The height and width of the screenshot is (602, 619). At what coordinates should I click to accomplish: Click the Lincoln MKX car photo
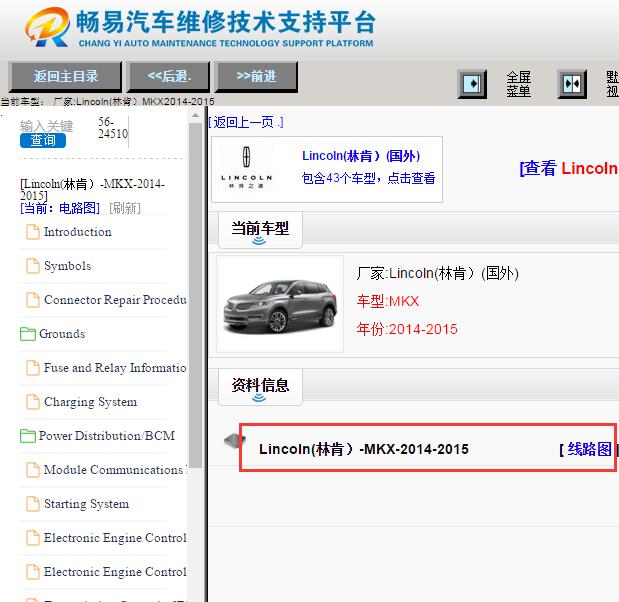(280, 305)
